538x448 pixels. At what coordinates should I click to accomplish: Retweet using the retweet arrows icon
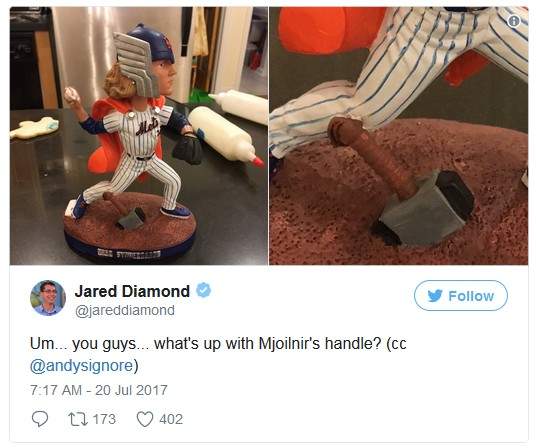tap(78, 419)
